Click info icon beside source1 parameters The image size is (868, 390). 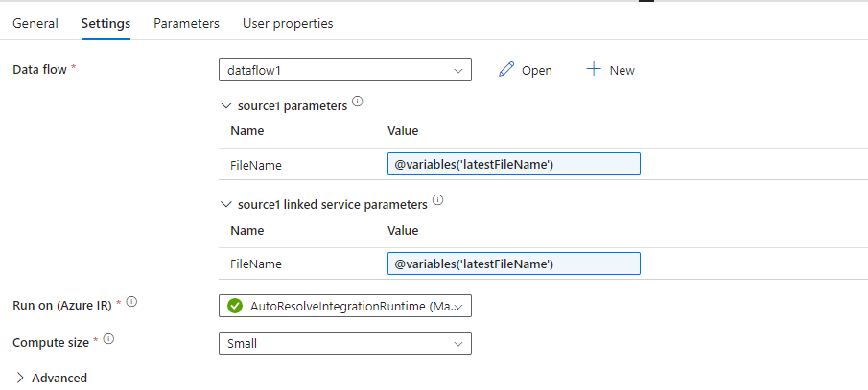(x=358, y=103)
